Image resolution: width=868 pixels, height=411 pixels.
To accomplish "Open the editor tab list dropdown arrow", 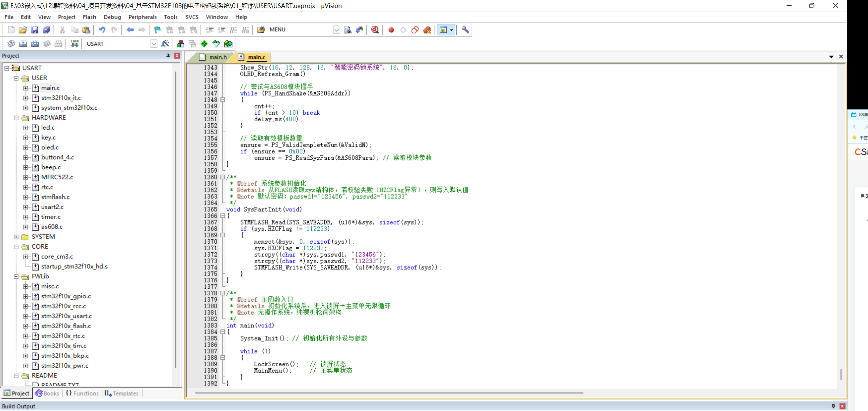I will tap(831, 57).
